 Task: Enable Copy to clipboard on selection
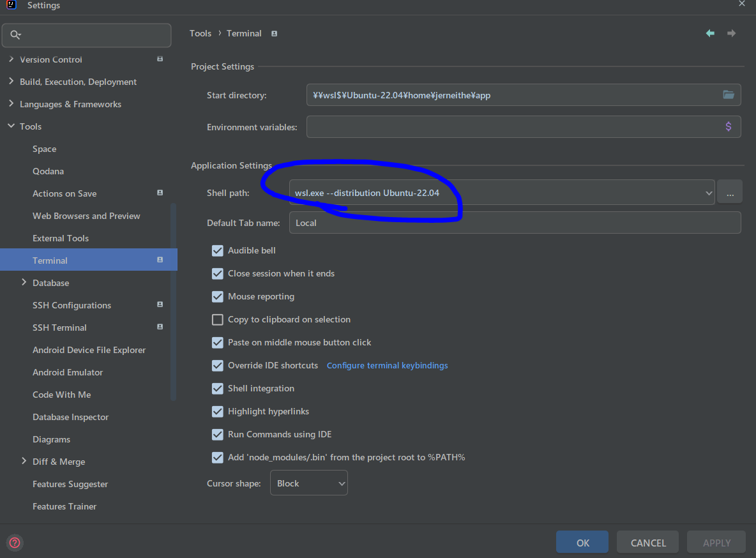(218, 319)
